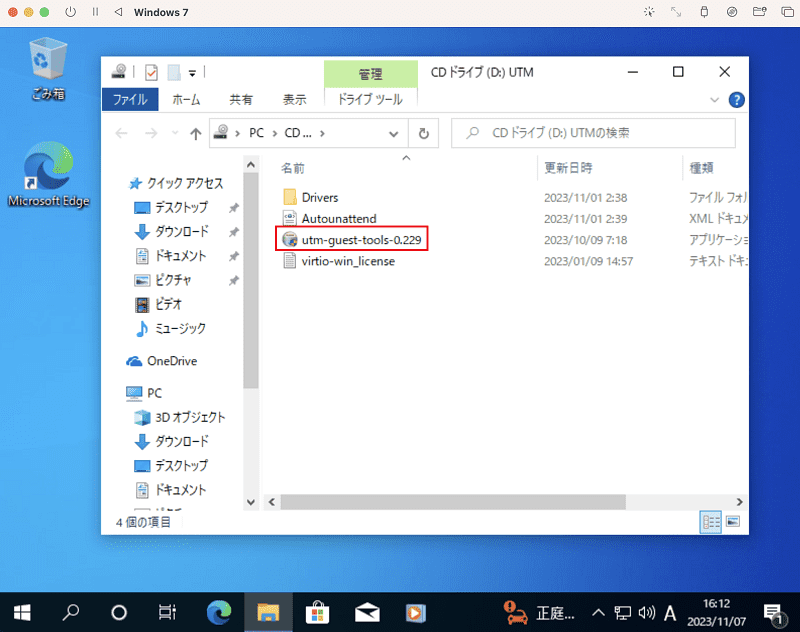Click PC in the address bar

[256, 133]
